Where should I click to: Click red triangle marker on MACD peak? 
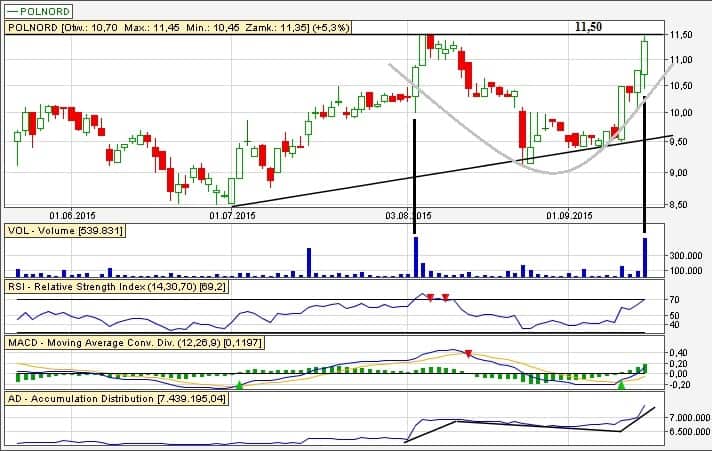click(467, 353)
